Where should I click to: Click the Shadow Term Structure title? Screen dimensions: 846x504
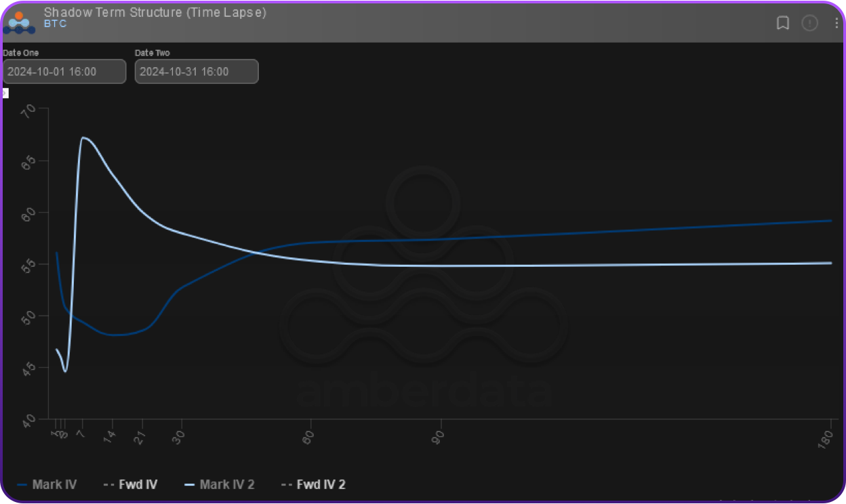(x=155, y=12)
